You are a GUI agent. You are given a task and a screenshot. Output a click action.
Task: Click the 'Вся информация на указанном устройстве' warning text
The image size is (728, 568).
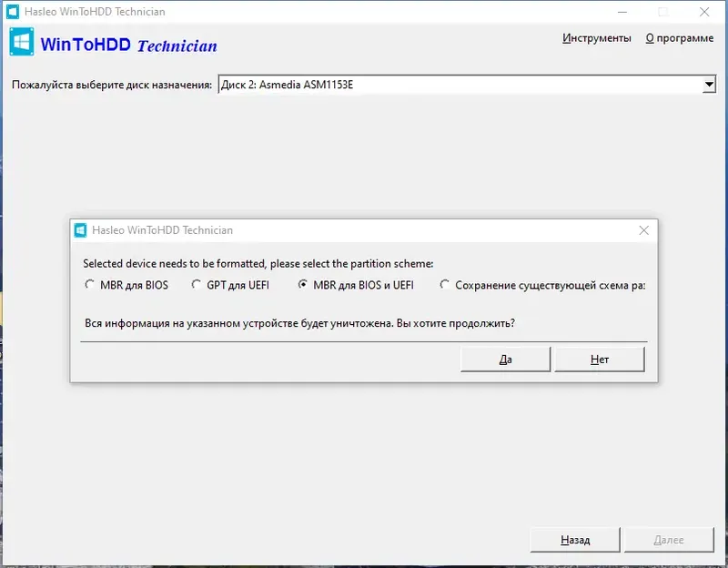[299, 323]
